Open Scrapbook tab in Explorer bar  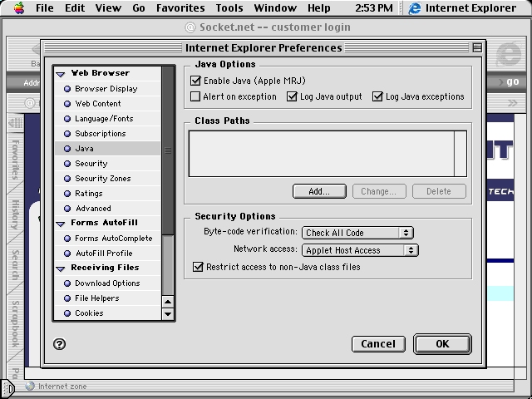[15, 324]
